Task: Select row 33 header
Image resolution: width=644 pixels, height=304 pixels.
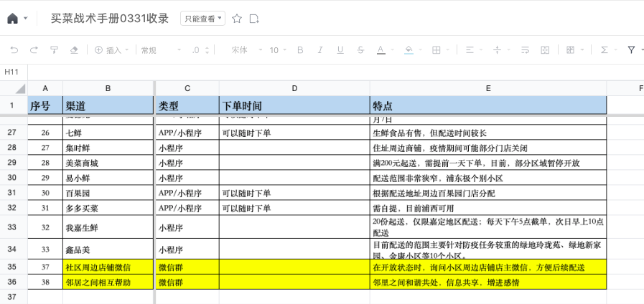Action: [14, 227]
